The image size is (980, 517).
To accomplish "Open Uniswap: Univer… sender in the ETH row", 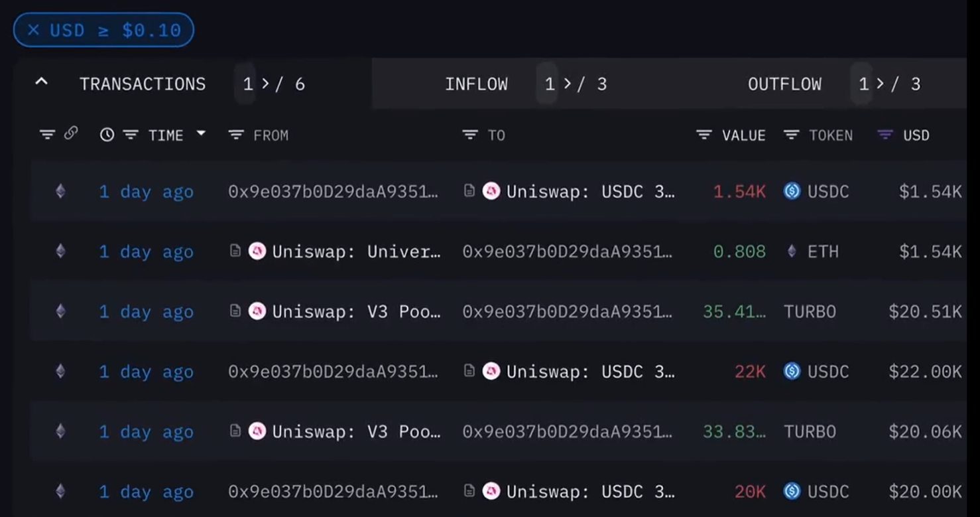I will coord(356,252).
